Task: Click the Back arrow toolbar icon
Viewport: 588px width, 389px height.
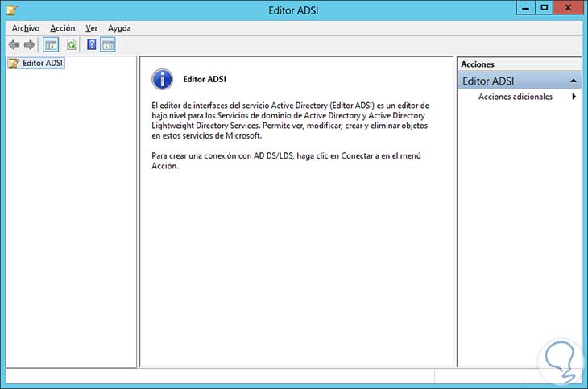Action: point(14,45)
